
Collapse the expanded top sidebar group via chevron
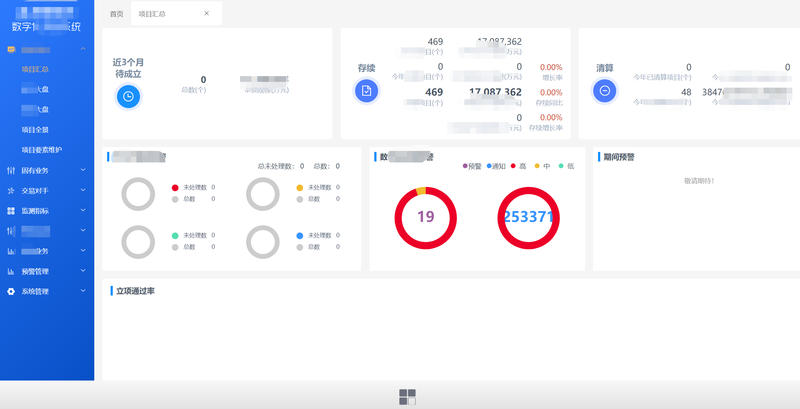tap(83, 49)
